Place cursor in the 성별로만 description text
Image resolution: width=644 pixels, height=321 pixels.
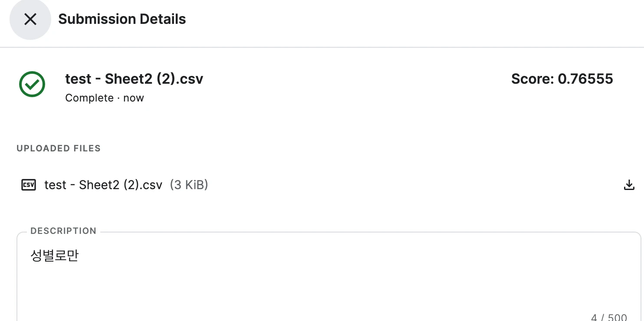pyautogui.click(x=54, y=255)
